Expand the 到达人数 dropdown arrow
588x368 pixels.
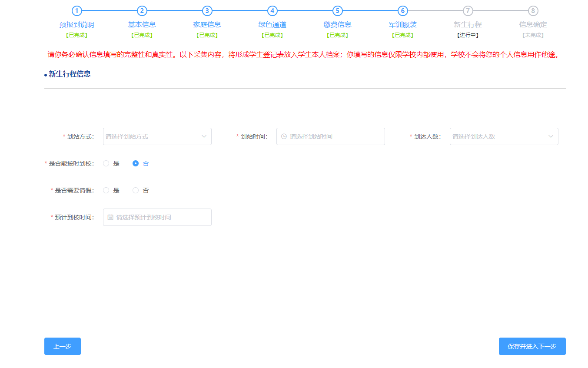click(x=551, y=136)
